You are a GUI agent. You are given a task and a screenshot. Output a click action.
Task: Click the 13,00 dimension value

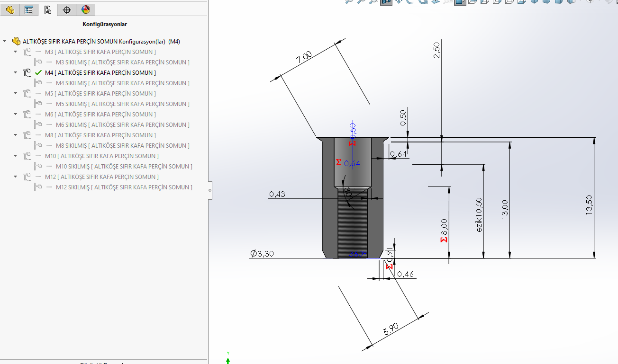coord(504,209)
